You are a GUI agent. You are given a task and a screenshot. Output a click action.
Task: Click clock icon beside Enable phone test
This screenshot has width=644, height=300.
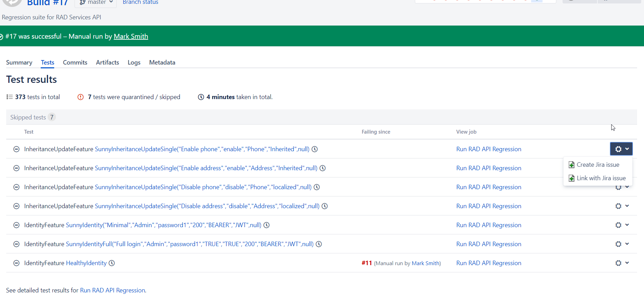click(315, 149)
